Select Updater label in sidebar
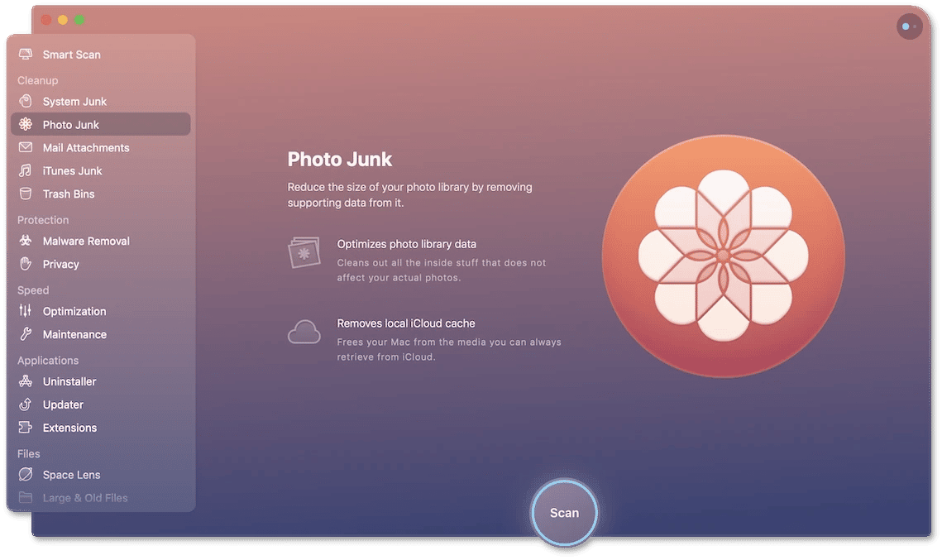Image resolution: width=942 pixels, height=560 pixels. (x=63, y=404)
